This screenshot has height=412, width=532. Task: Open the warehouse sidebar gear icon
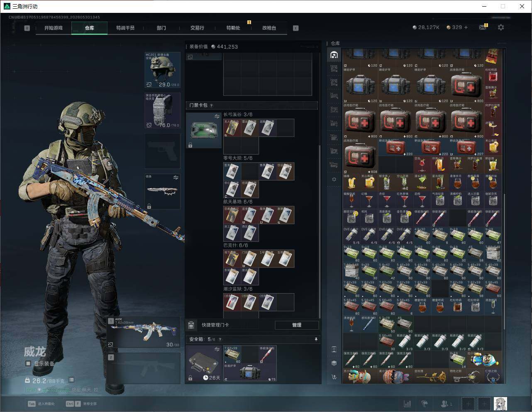pyautogui.click(x=334, y=179)
